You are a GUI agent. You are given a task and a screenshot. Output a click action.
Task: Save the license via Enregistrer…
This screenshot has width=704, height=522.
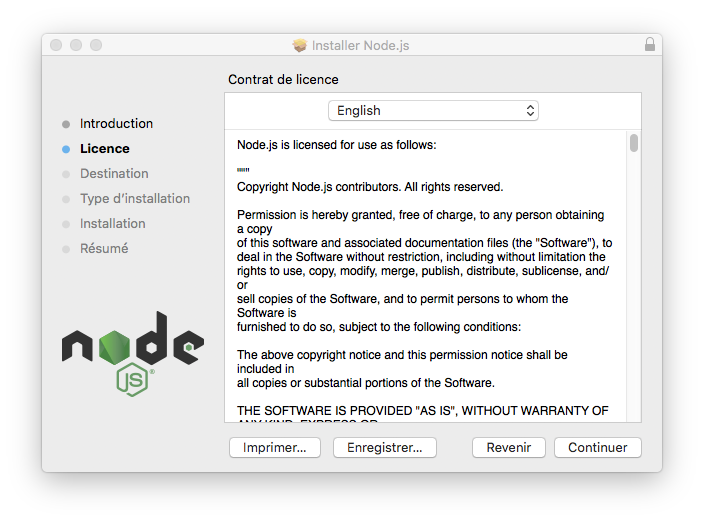click(x=385, y=447)
